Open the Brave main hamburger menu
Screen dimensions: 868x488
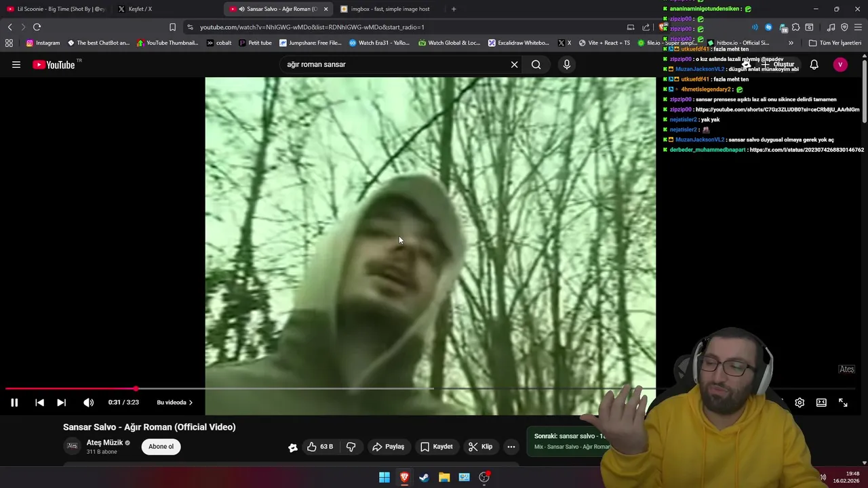click(x=858, y=27)
